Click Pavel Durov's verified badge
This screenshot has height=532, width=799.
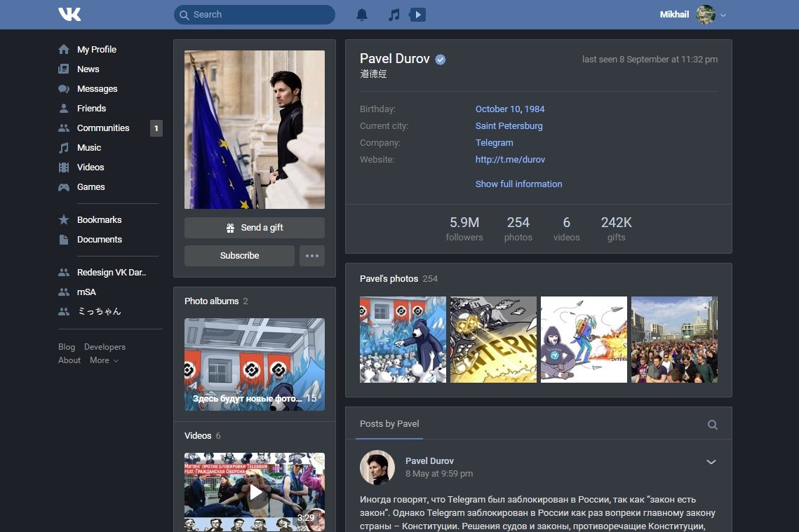coord(441,59)
